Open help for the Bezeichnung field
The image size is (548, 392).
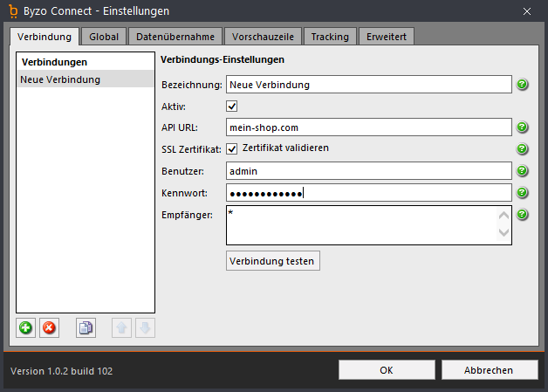[522, 85]
